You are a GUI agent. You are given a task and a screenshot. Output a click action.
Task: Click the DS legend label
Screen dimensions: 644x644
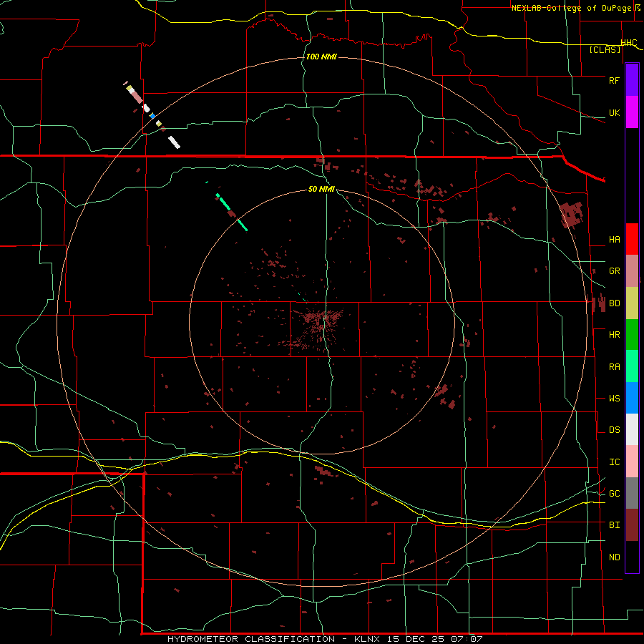click(614, 429)
